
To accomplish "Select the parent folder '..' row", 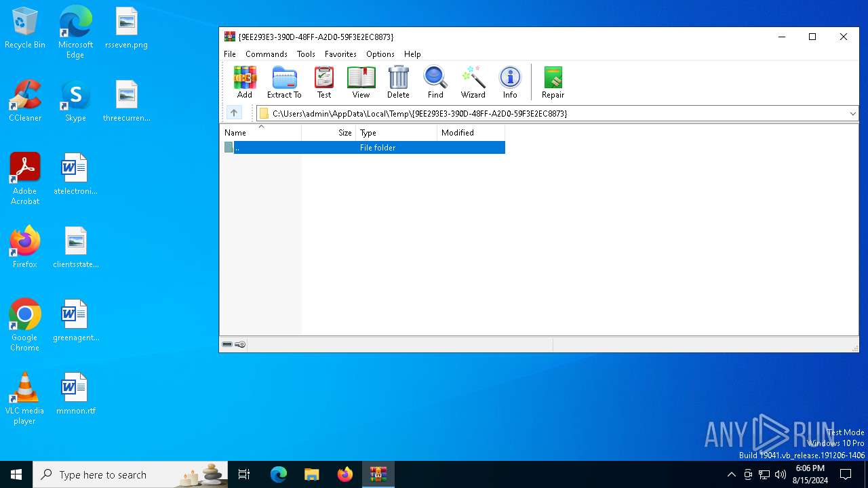I will (363, 148).
